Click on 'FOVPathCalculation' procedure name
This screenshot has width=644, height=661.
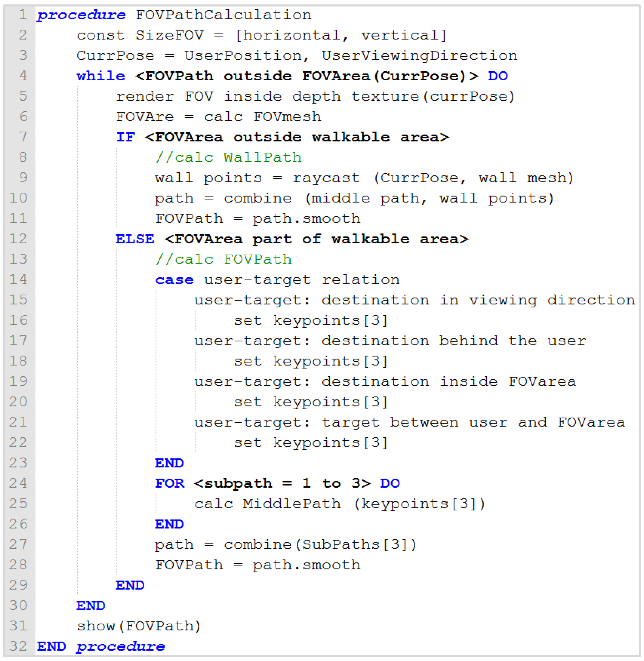223,15
